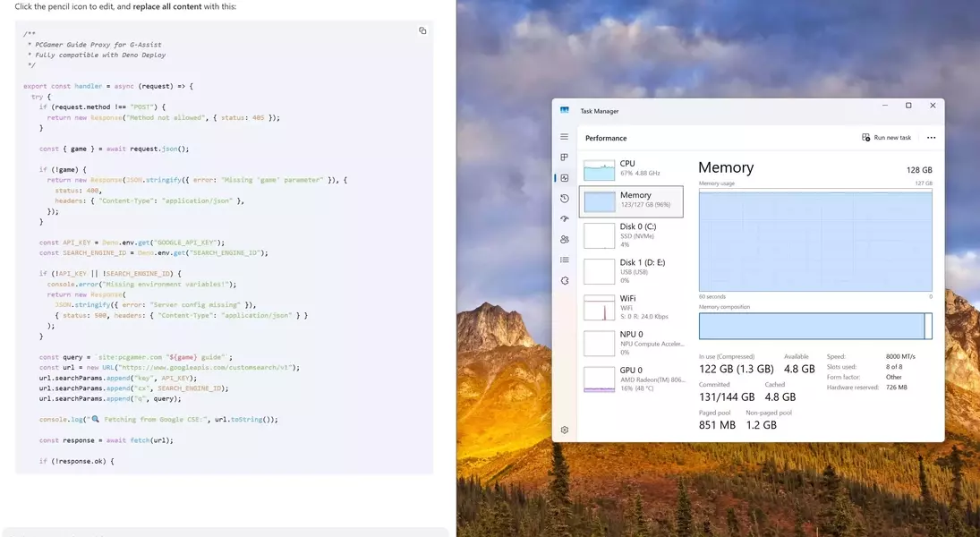Click the const API_KEY code line
The height and width of the screenshot is (537, 980).
[x=132, y=243]
